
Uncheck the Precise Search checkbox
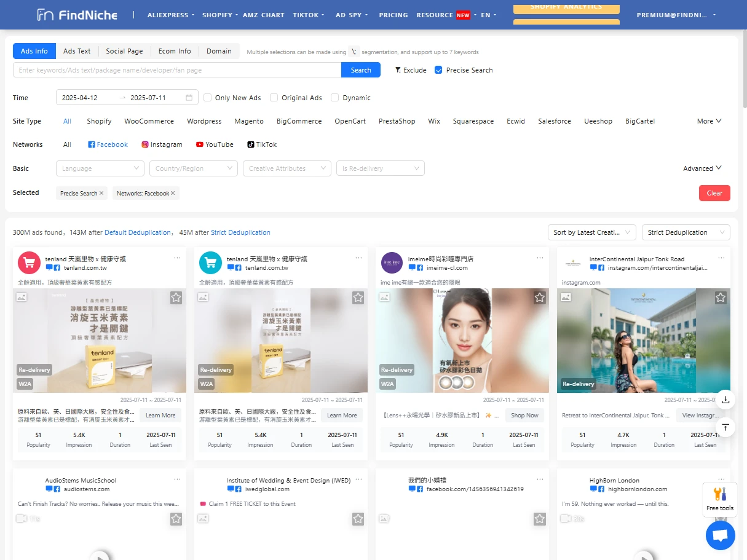(438, 70)
